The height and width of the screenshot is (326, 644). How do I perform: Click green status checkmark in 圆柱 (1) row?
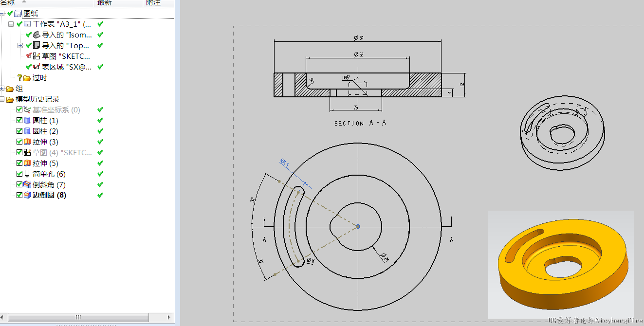pos(100,121)
